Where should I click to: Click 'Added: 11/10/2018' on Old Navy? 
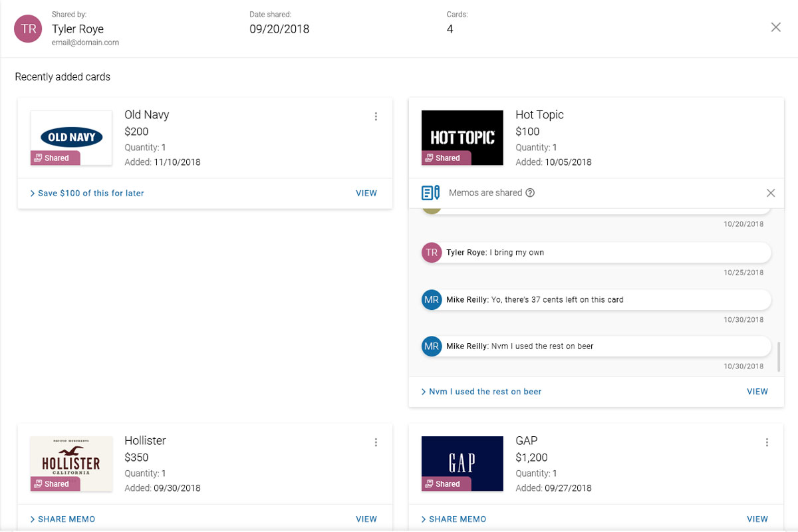click(162, 162)
